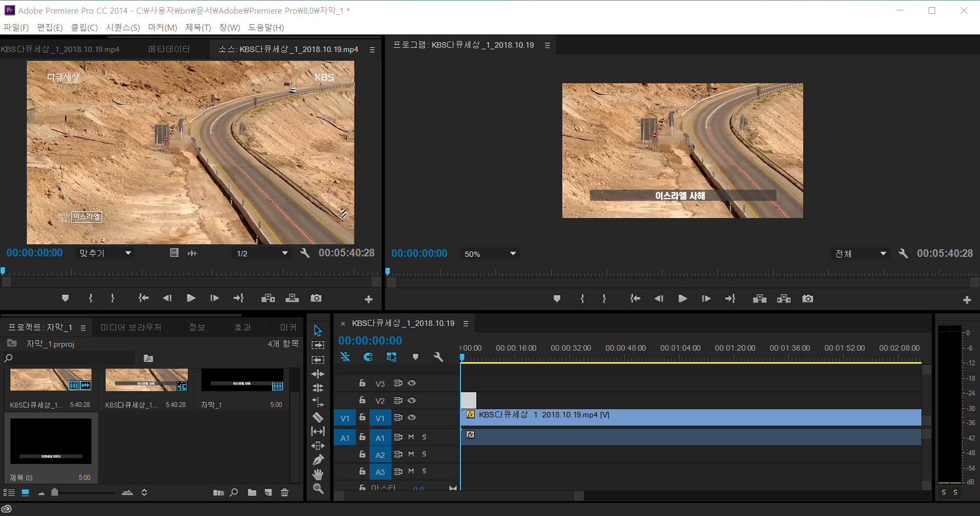Hide V1 track output eye
Screen dimensions: 980x516
[412, 417]
